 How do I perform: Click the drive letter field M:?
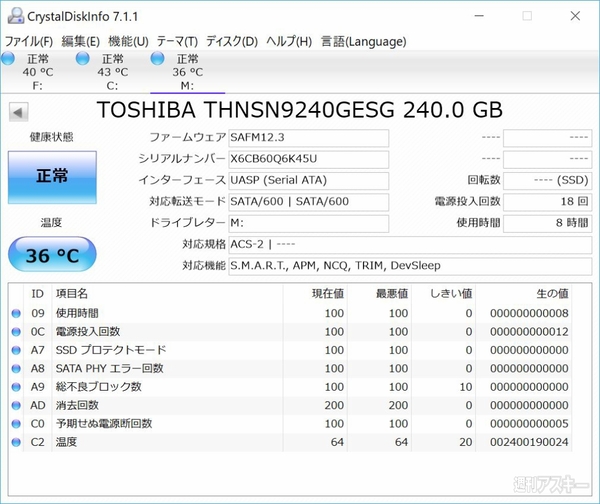pyautogui.click(x=309, y=223)
